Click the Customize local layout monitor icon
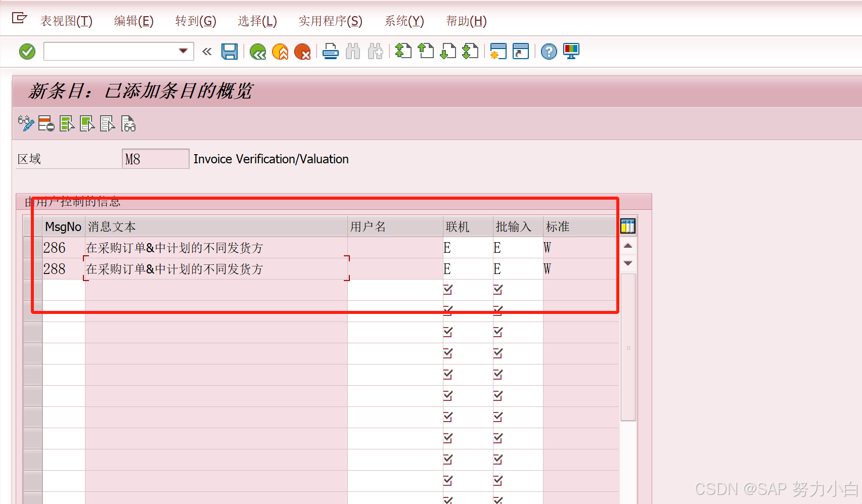This screenshot has width=862, height=504. click(571, 51)
